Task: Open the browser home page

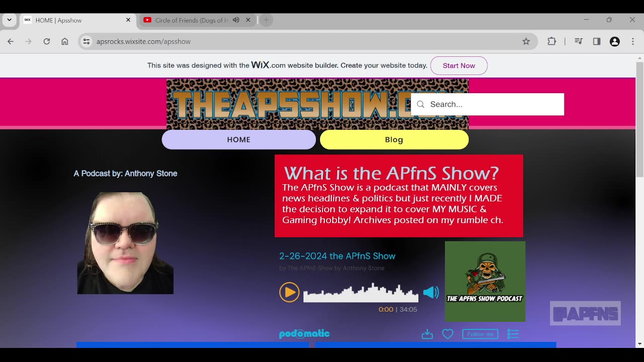Action: pos(65,41)
